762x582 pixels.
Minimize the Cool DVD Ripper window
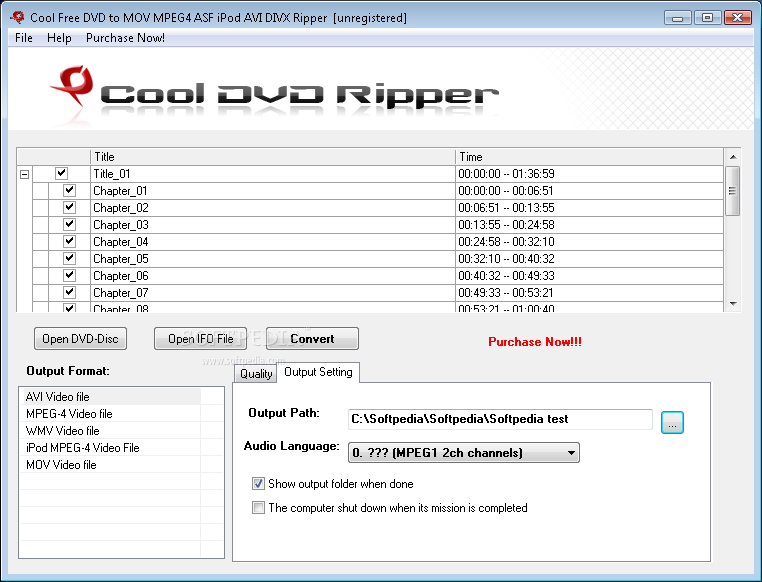pos(678,18)
